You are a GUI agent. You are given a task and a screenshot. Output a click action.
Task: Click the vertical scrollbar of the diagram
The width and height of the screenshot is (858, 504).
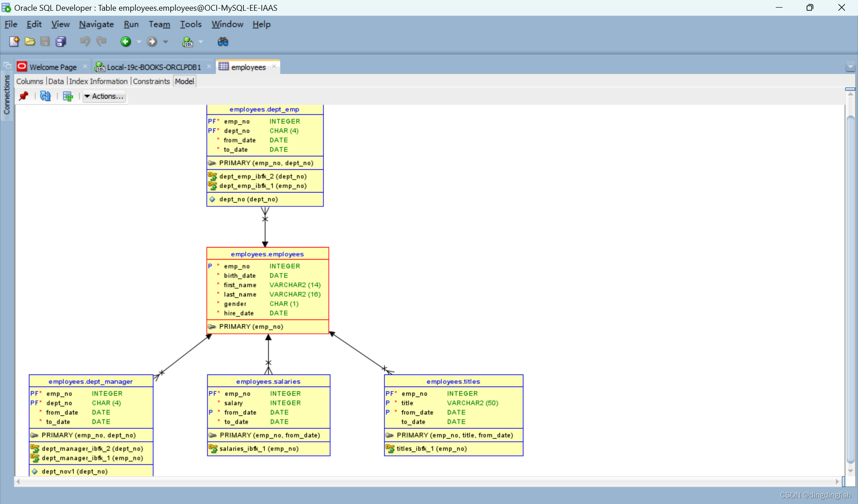tap(850, 286)
